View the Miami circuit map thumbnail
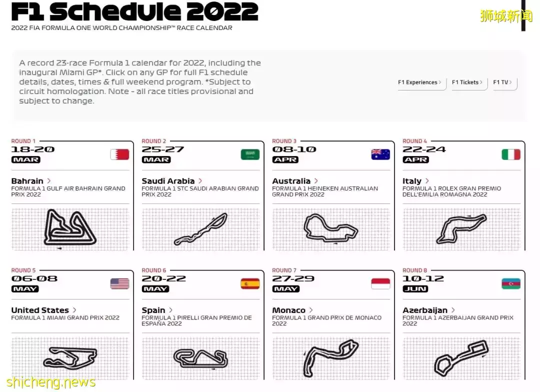 click(70, 358)
